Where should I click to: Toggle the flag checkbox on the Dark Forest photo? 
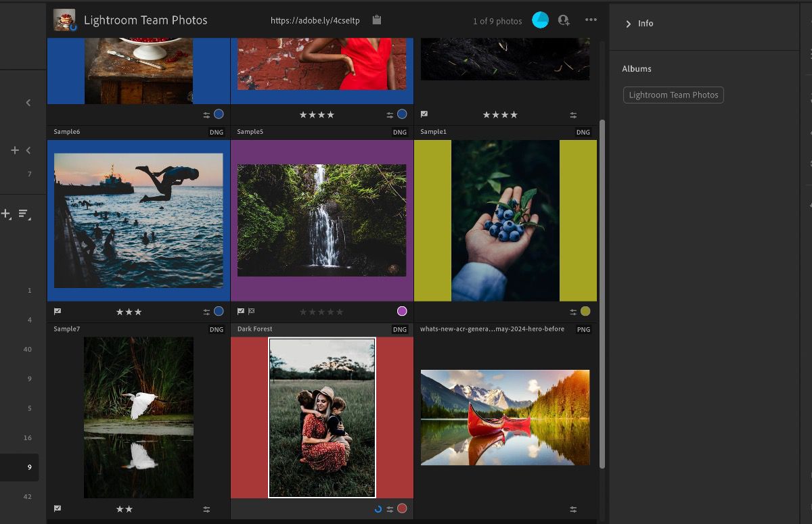pos(240,311)
